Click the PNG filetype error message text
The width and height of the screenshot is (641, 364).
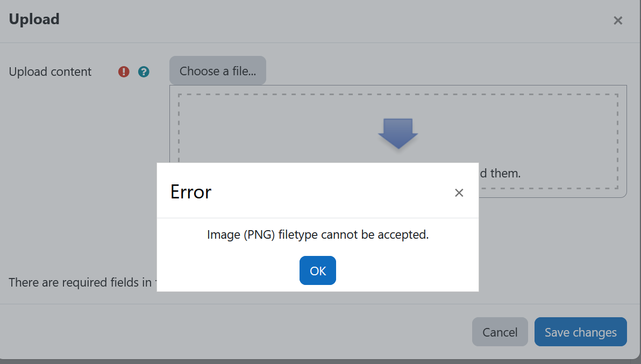click(x=318, y=234)
